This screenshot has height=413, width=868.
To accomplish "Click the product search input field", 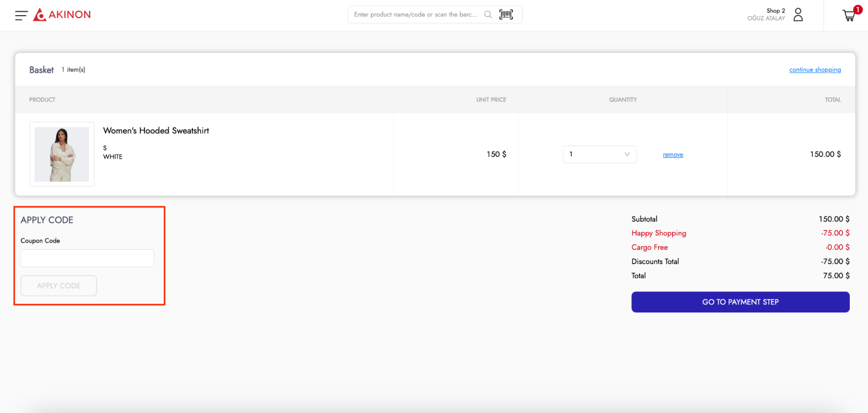I will [415, 15].
